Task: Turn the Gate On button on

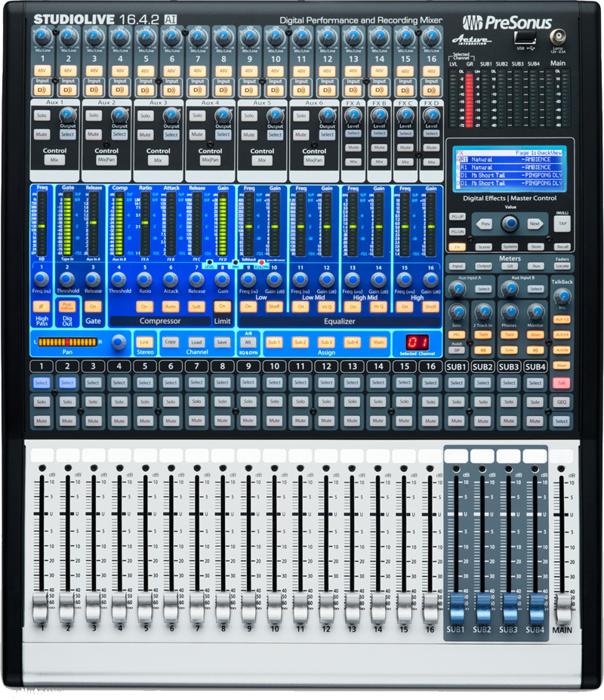Action: 93,307
